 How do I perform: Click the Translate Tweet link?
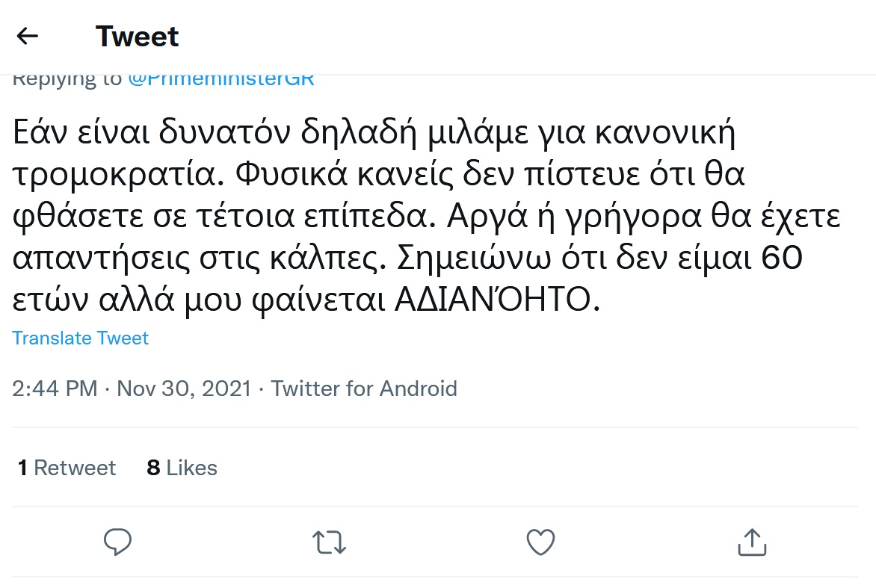pos(81,338)
